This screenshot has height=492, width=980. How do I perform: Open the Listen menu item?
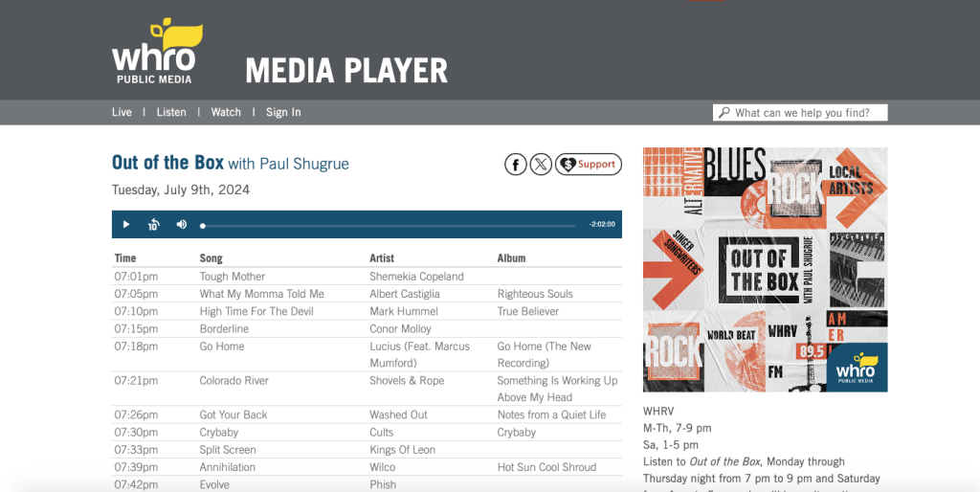(171, 113)
